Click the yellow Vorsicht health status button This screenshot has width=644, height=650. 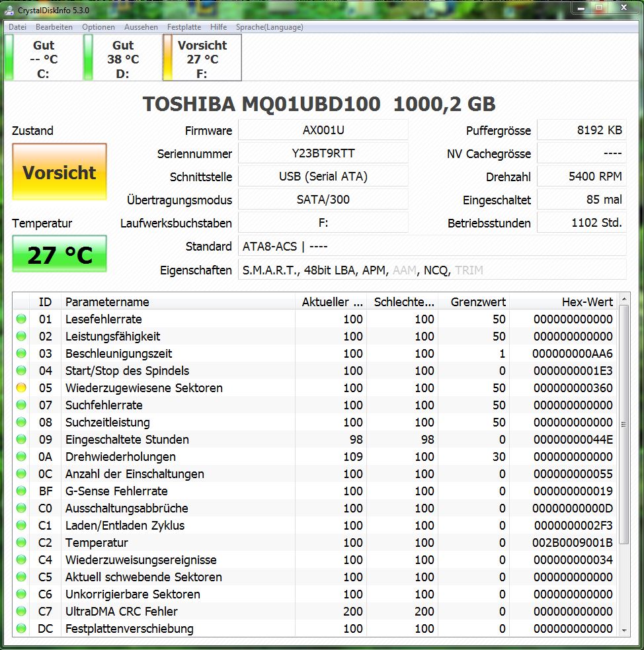click(60, 172)
